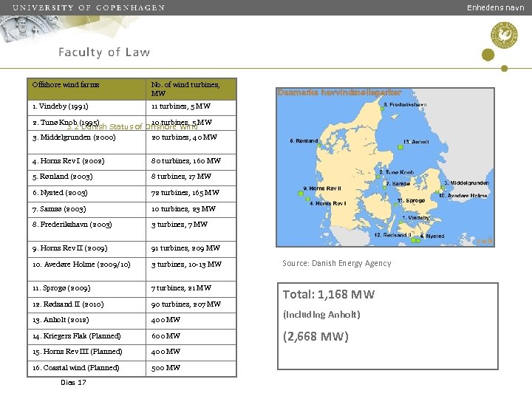Click the '10. Avedøre Holme' map label

[463, 196]
